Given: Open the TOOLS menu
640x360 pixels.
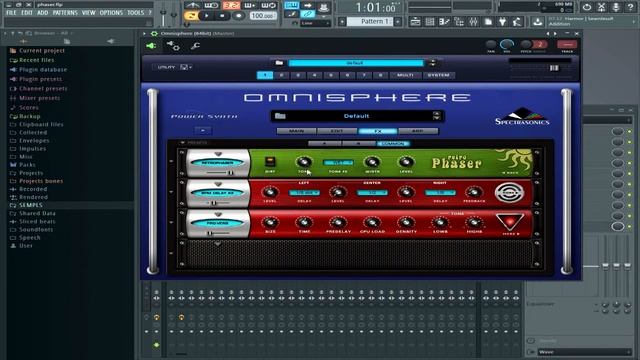Looking at the screenshot, I should pyautogui.click(x=136, y=13).
